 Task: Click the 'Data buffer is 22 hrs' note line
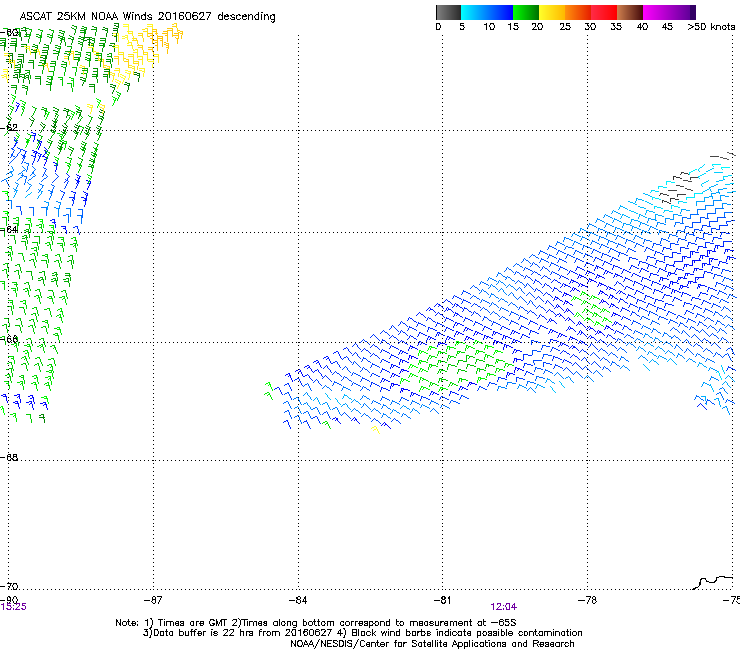(x=362, y=633)
